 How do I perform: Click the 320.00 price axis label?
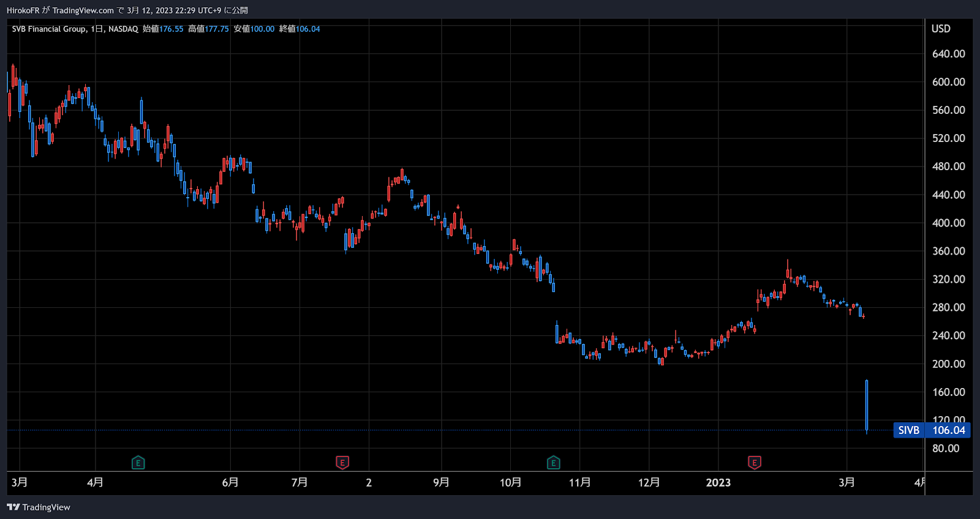[949, 279]
